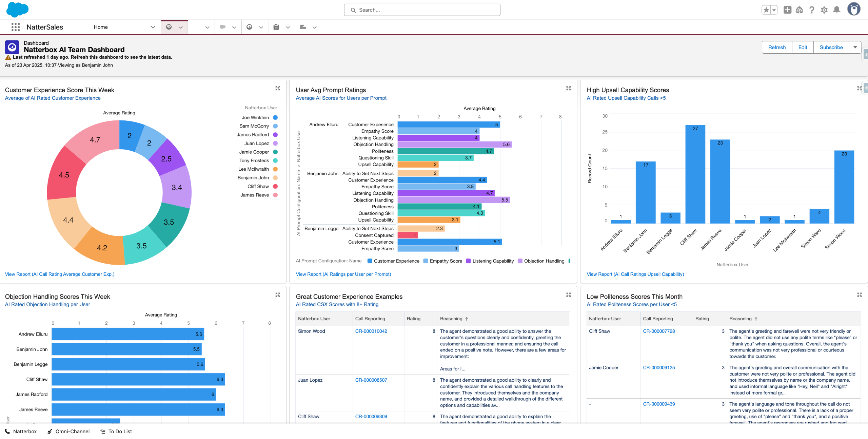Image resolution: width=868 pixels, height=439 pixels.
Task: Expand Customer Experience Score chart fullscreen
Action: point(278,88)
